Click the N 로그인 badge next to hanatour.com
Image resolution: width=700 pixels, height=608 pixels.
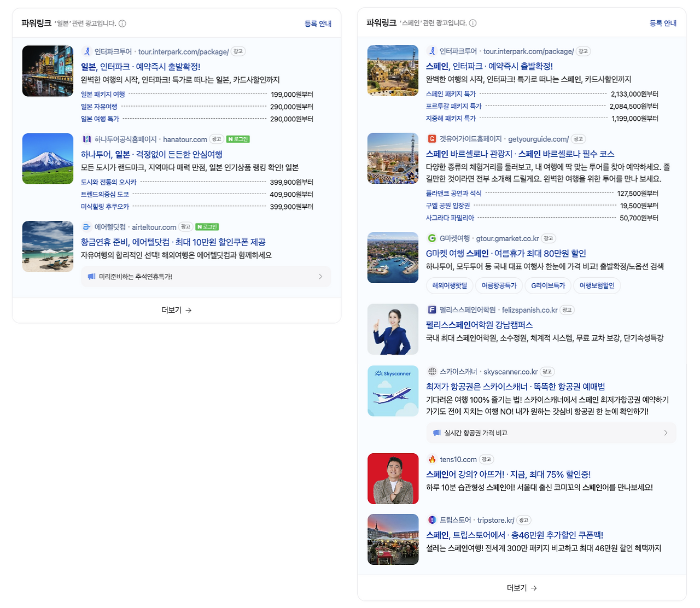[x=238, y=139]
